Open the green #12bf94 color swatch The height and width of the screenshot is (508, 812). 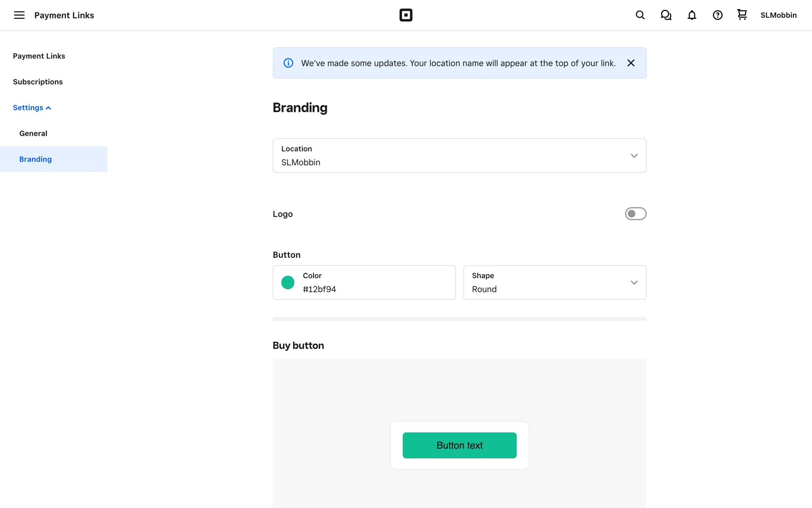(288, 282)
